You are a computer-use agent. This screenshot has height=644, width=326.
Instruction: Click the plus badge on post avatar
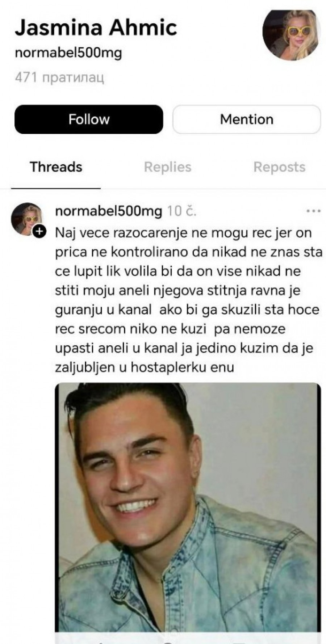pos(39,231)
